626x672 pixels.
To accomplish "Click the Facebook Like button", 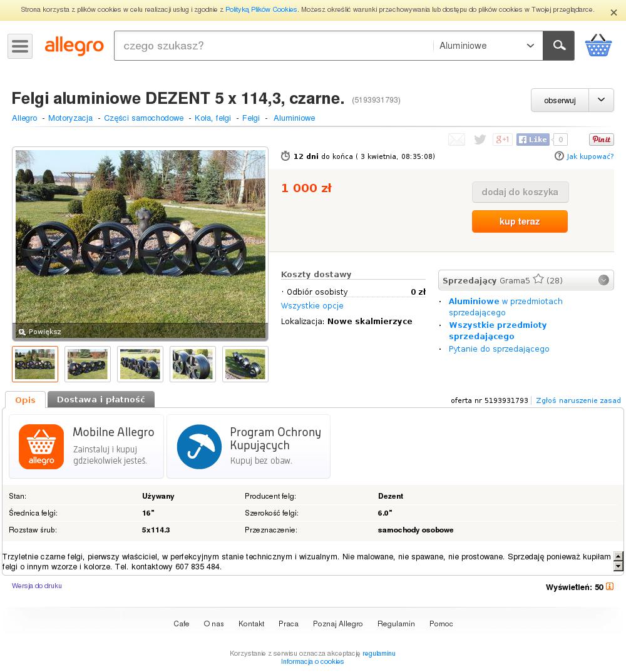I will coord(533,140).
